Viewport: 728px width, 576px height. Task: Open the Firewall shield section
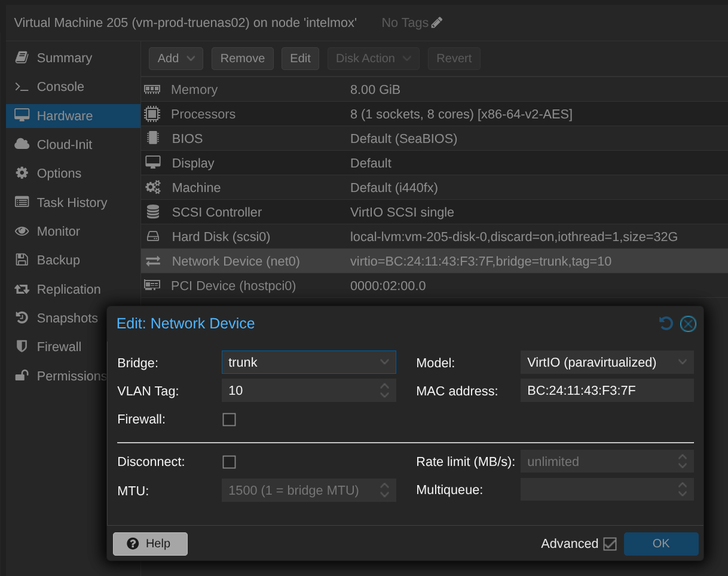[59, 347]
